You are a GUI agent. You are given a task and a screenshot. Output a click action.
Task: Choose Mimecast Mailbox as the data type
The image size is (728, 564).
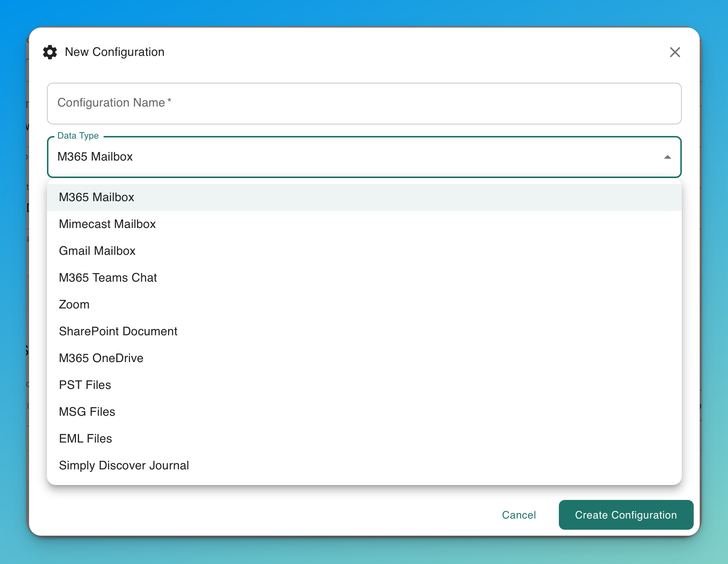[x=107, y=224]
